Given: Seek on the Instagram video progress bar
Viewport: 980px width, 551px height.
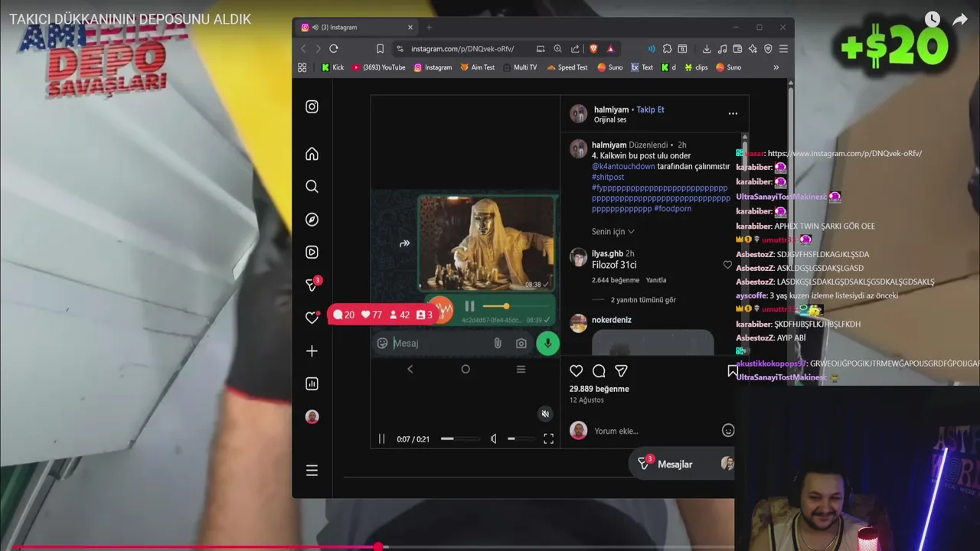Looking at the screenshot, I should (x=460, y=439).
